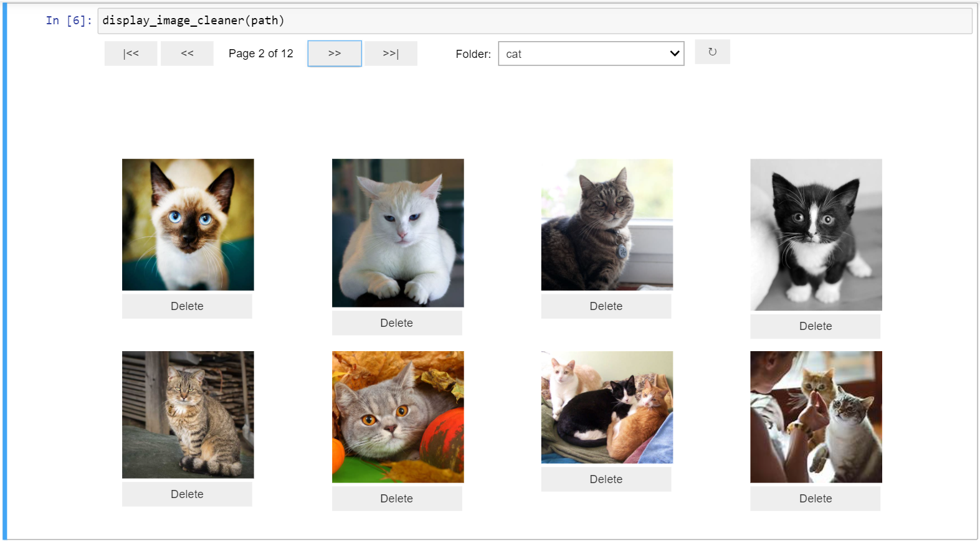Select the black and white kitten thumbnail

[x=816, y=235]
